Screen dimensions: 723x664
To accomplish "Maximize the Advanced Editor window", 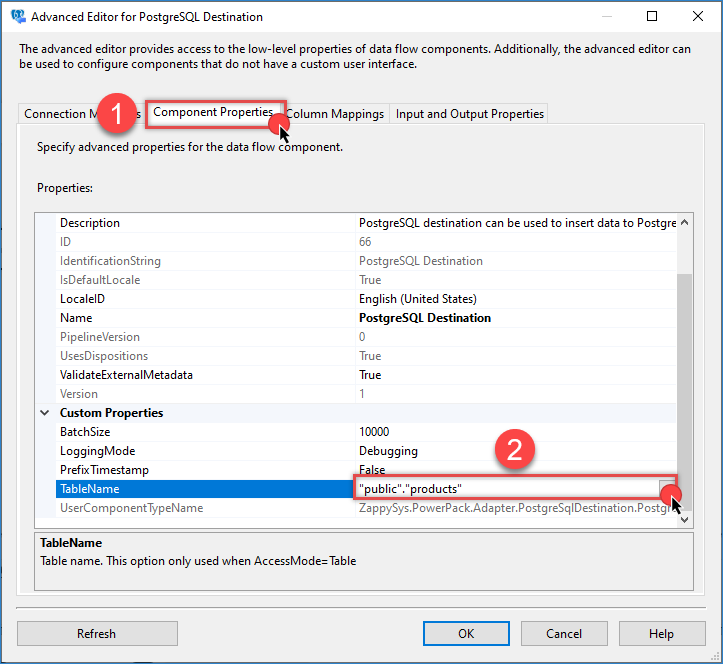I will pyautogui.click(x=652, y=17).
